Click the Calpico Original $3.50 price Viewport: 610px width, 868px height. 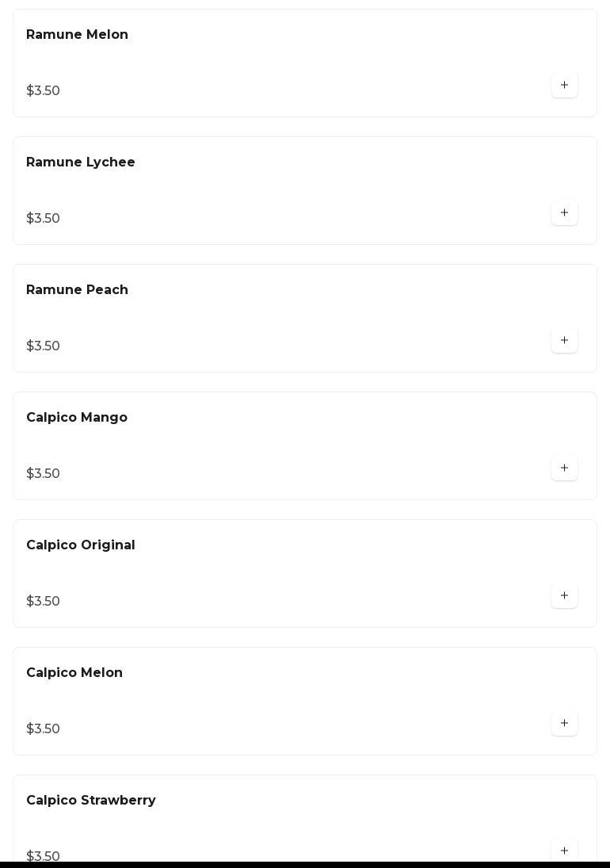click(44, 602)
